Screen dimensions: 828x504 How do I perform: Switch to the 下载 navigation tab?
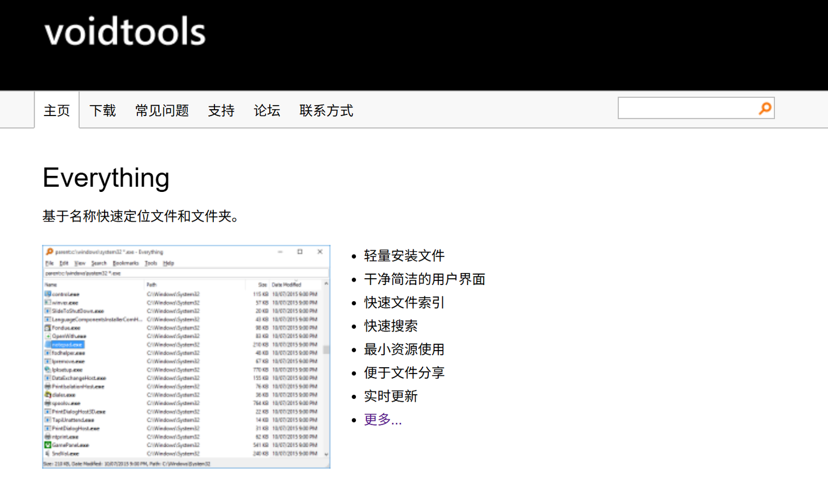click(x=102, y=110)
